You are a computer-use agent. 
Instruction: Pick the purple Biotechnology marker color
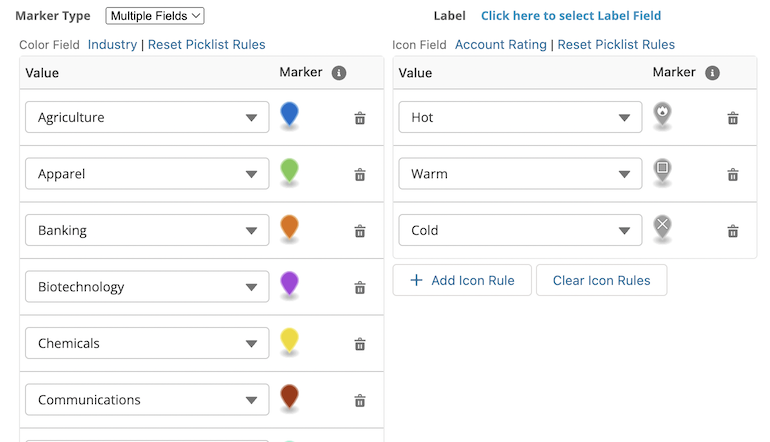point(289,284)
